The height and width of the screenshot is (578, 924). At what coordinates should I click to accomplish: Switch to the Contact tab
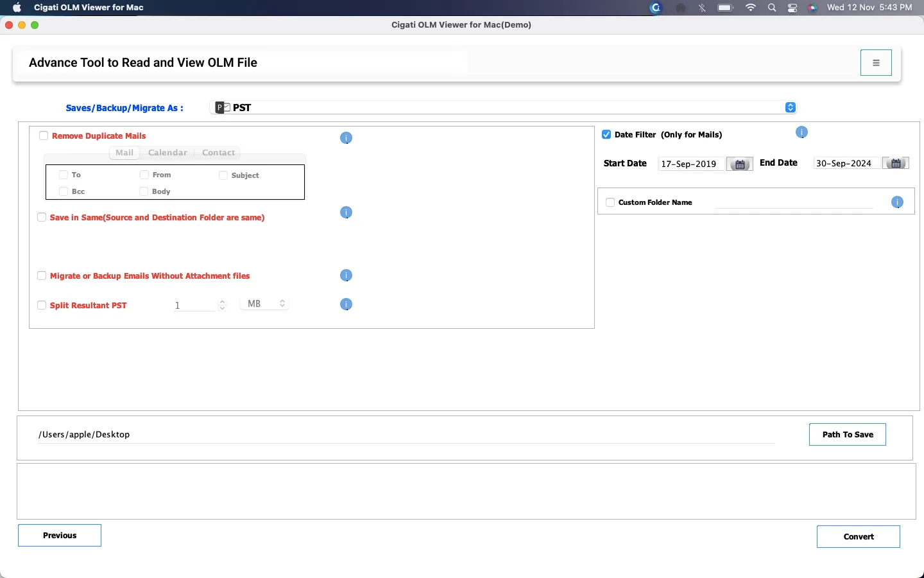[x=218, y=153]
